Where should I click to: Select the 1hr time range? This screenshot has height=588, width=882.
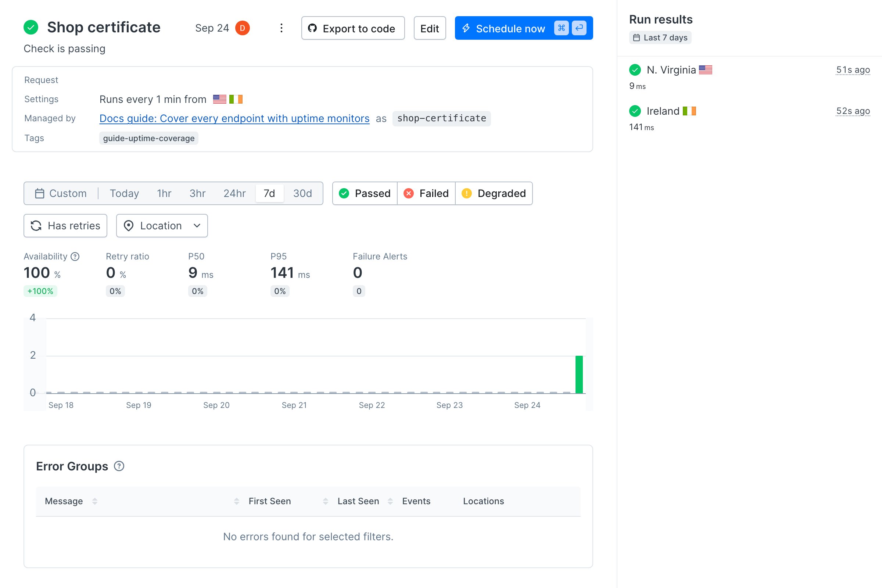click(x=164, y=194)
